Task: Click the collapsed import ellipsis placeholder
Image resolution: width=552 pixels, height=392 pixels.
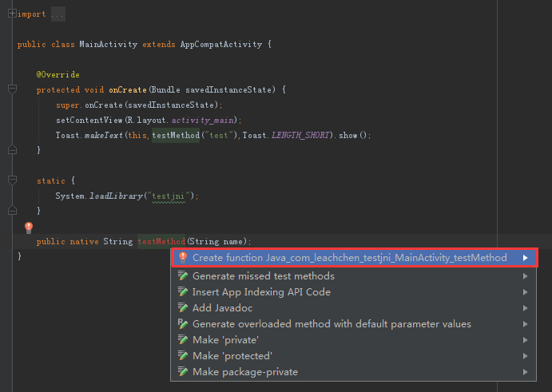Action: point(58,14)
